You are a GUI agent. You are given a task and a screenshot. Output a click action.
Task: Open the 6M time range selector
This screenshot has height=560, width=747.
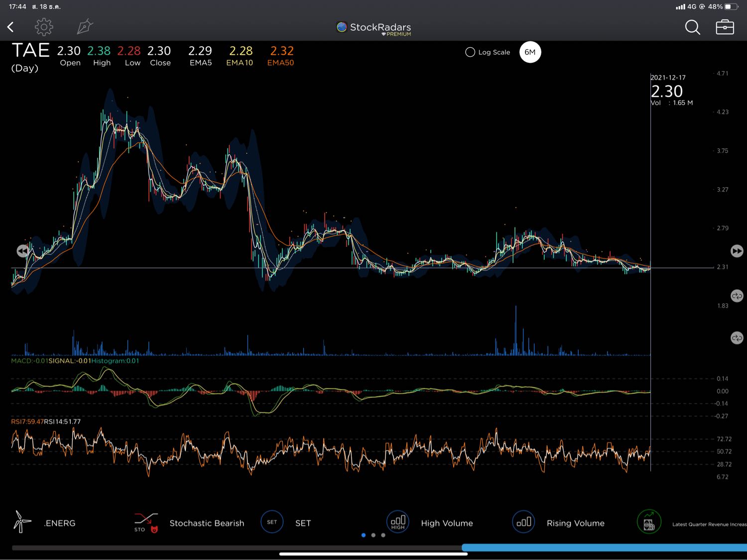530,52
